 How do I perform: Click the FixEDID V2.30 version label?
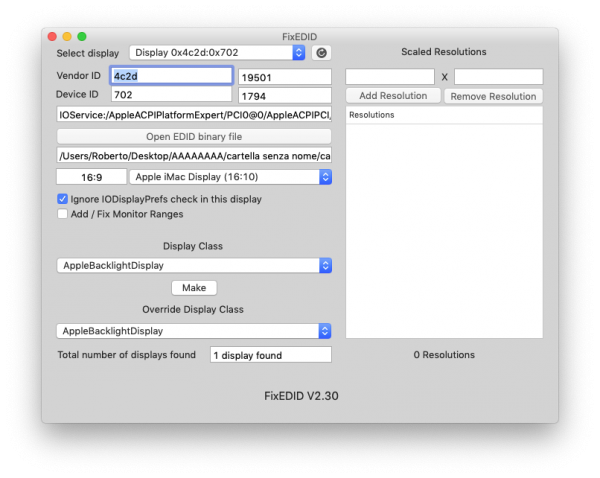point(301,396)
